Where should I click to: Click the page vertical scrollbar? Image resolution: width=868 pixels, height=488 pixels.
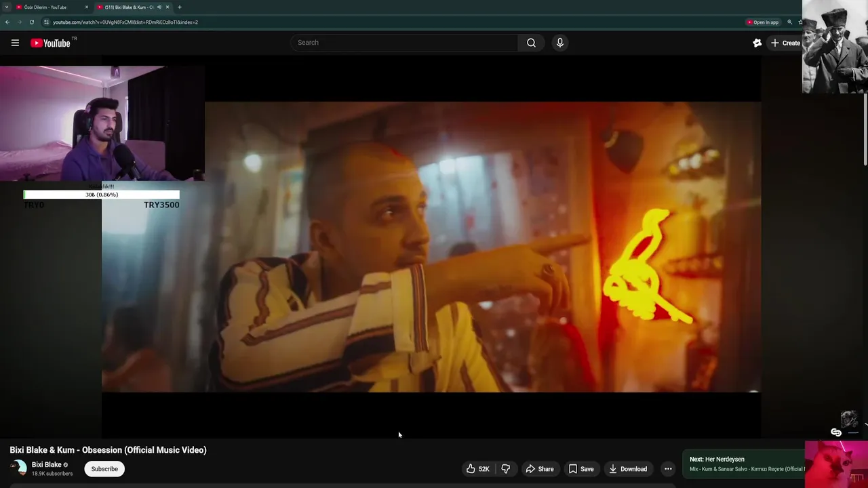click(865, 129)
